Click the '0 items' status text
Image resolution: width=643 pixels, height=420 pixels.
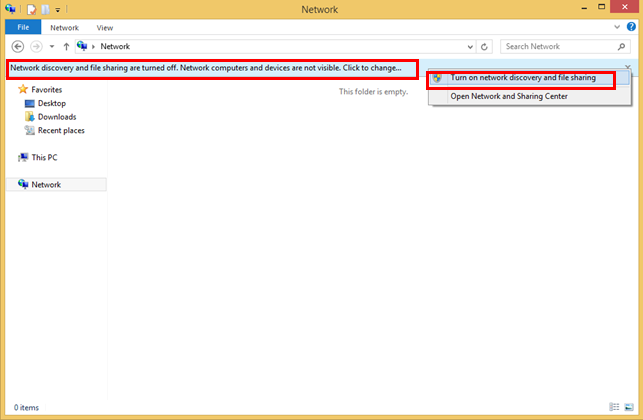[x=26, y=408]
